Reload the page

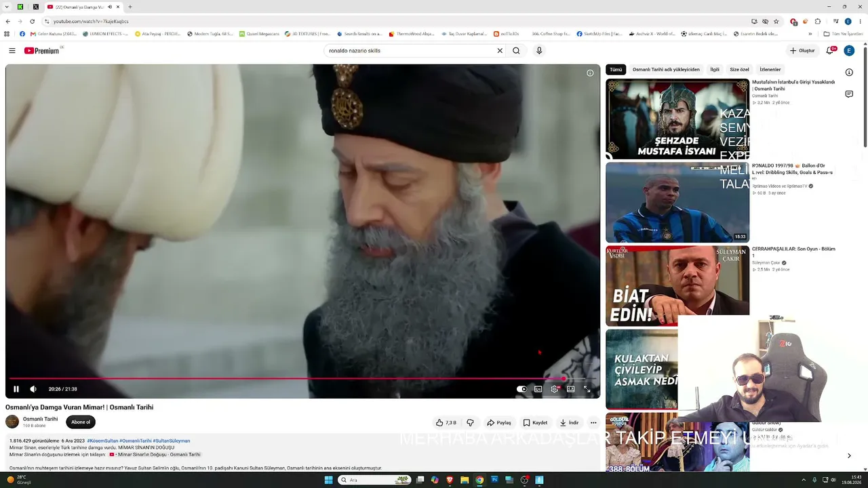pos(32,21)
